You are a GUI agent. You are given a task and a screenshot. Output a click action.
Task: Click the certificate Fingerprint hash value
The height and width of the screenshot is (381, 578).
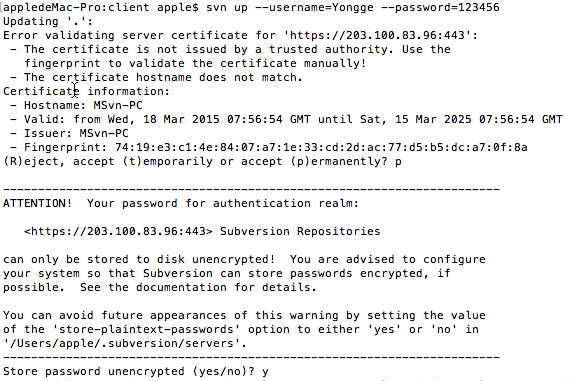[321, 147]
